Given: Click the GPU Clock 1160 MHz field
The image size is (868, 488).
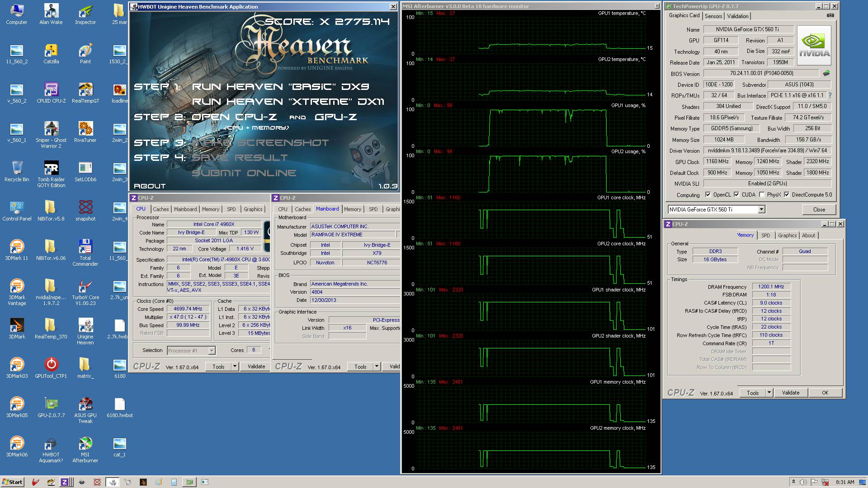Looking at the screenshot, I should (717, 161).
